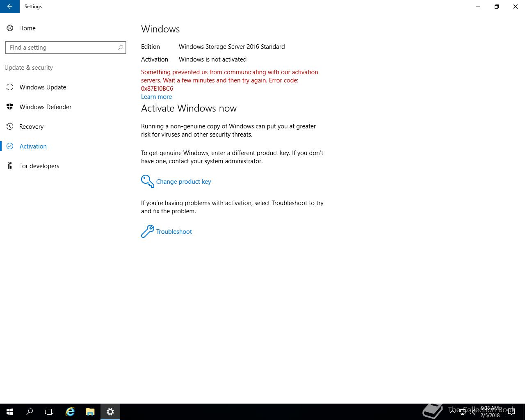Open the Action Center notification icon
The width and height of the screenshot is (525, 420).
511,412
